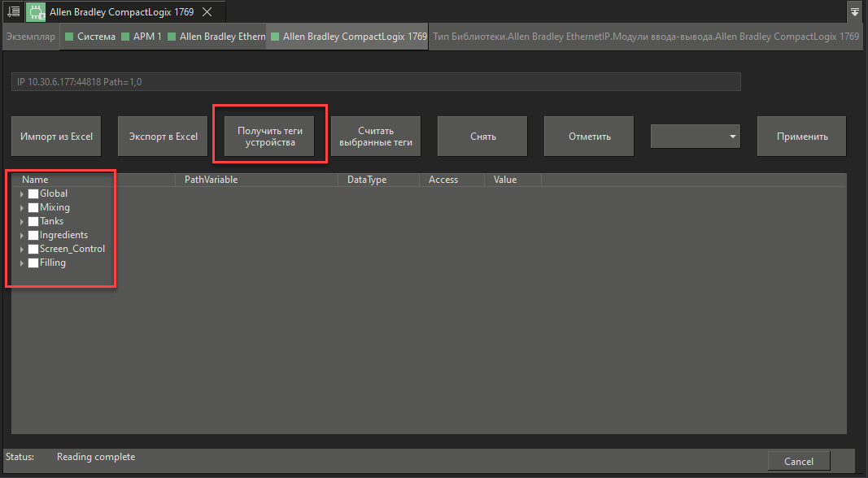This screenshot has width=868, height=478.
Task: Click green square icon beside Система breadcrumb
Action: [x=69, y=37]
